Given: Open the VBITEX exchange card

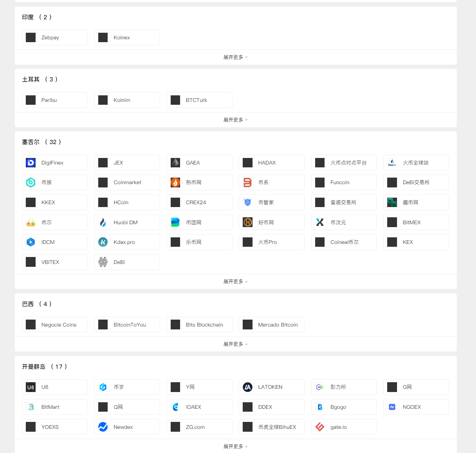Looking at the screenshot, I should [x=55, y=262].
